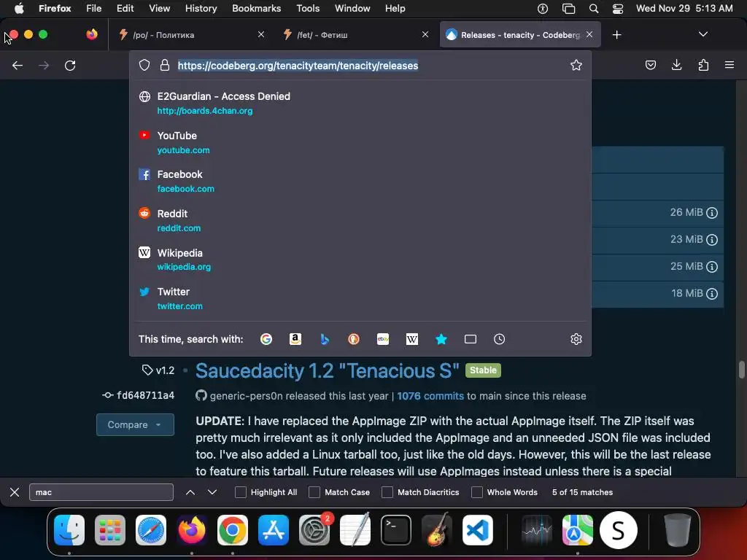Open the E2Guardian Access Denied suggestion
The image size is (747, 560).
pyautogui.click(x=360, y=103)
